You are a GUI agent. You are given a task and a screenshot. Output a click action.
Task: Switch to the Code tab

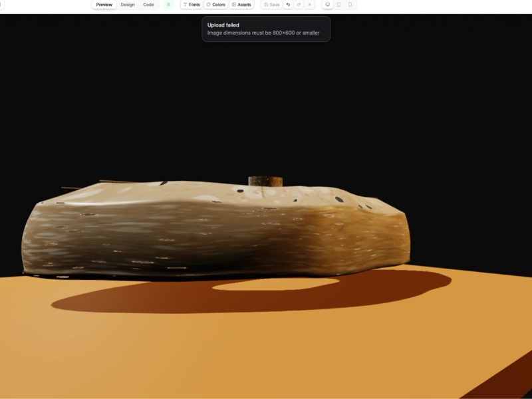pyautogui.click(x=148, y=5)
